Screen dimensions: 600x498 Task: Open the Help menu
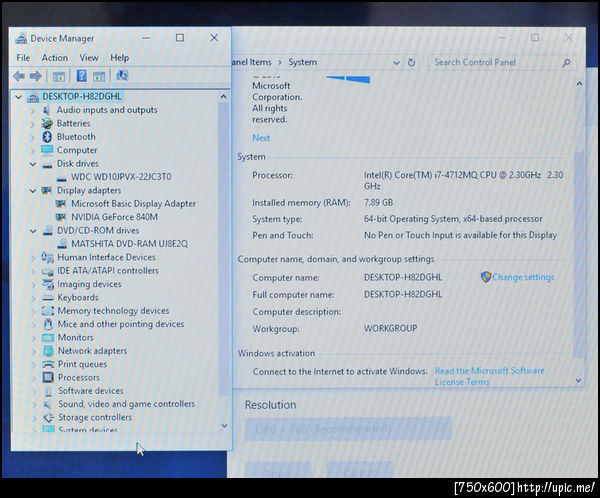[119, 58]
